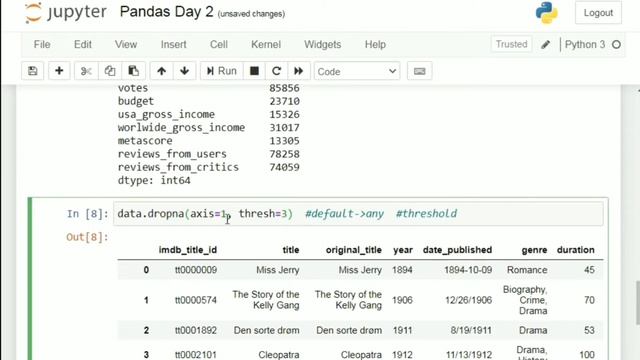Open the Edit menu
The image size is (640, 360).
pos(82,44)
